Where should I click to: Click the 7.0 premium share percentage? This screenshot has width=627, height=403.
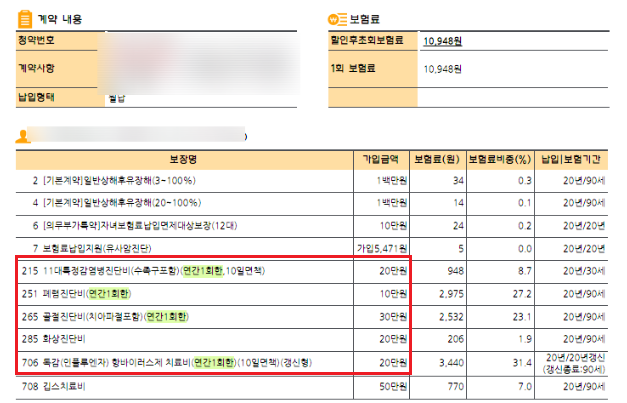tap(525, 387)
